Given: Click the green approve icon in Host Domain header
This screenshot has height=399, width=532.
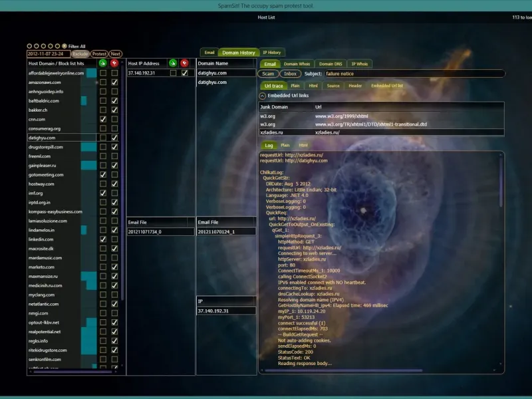Looking at the screenshot, I should 103,63.
